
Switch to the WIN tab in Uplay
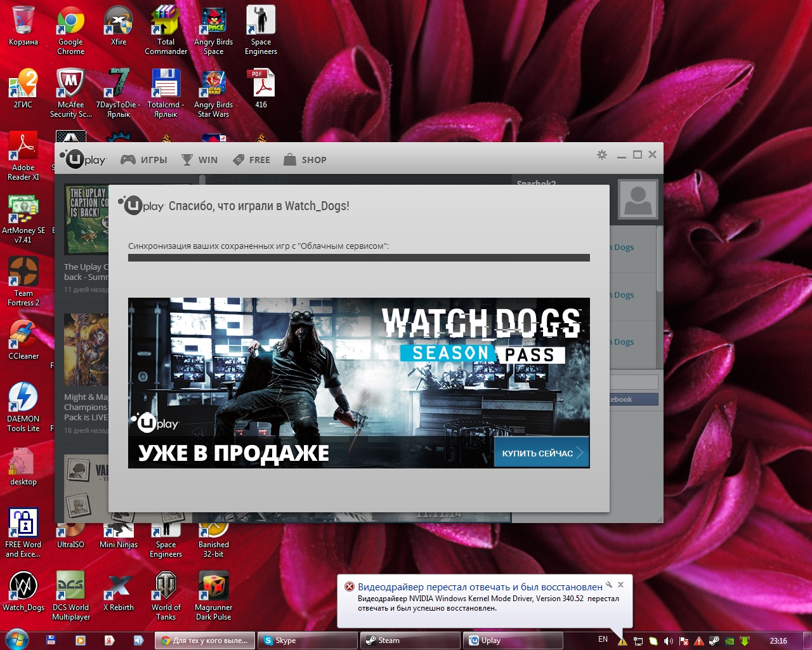pos(199,160)
